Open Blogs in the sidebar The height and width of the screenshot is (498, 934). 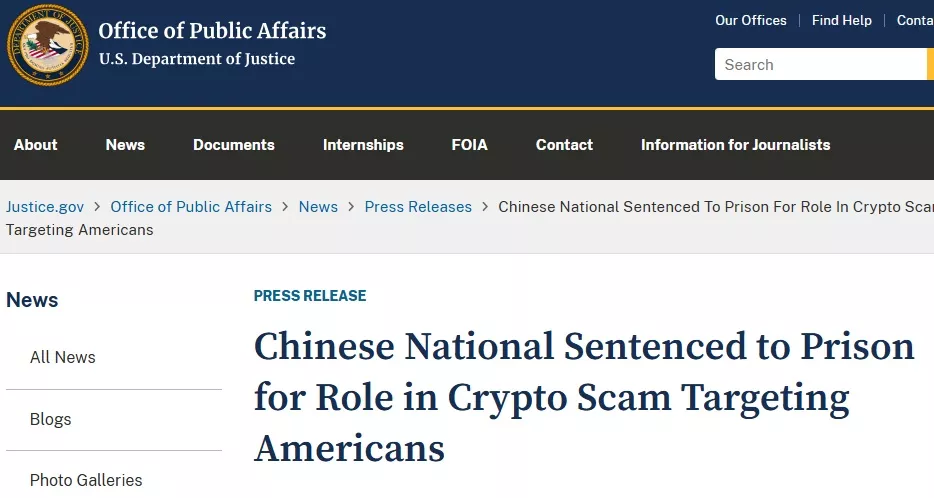[51, 419]
